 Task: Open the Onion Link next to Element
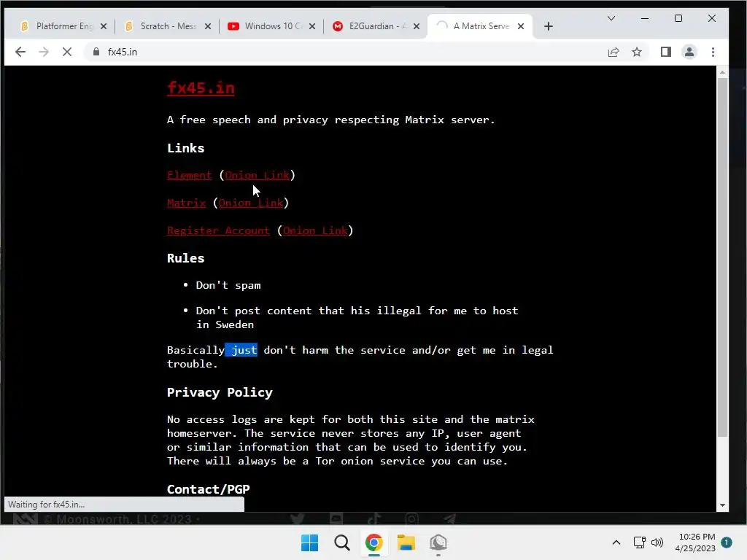point(258,175)
